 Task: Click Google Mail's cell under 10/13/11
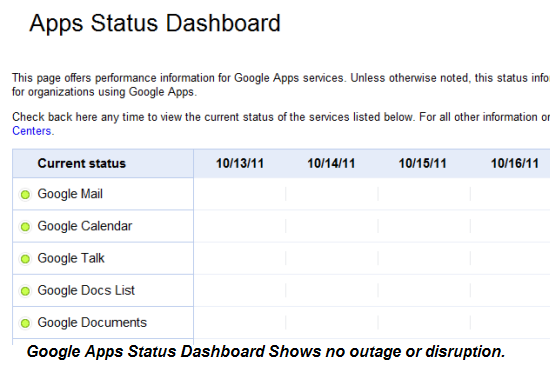pos(240,194)
